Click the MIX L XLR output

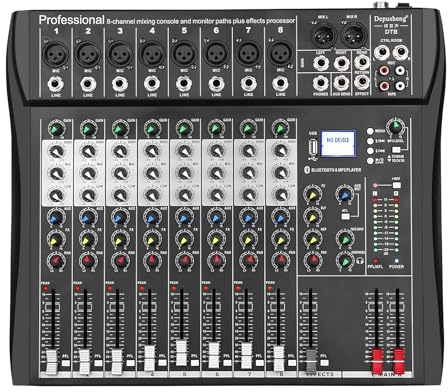point(323,36)
